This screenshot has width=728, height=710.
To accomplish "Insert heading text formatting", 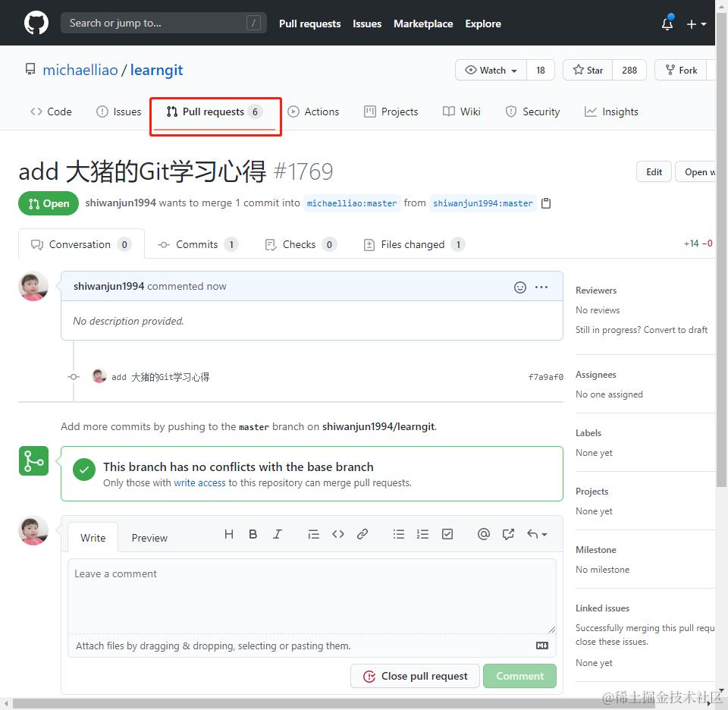I will point(229,534).
